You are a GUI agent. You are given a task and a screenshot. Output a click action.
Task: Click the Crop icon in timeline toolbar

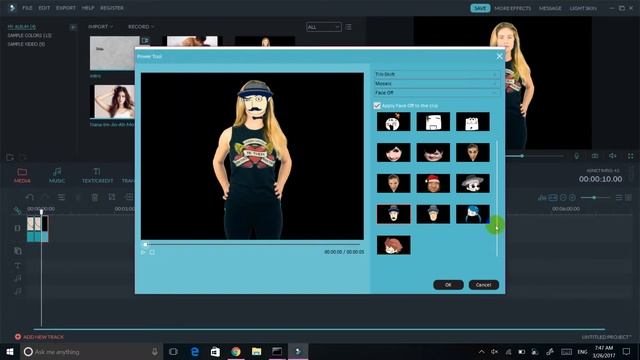click(112, 197)
